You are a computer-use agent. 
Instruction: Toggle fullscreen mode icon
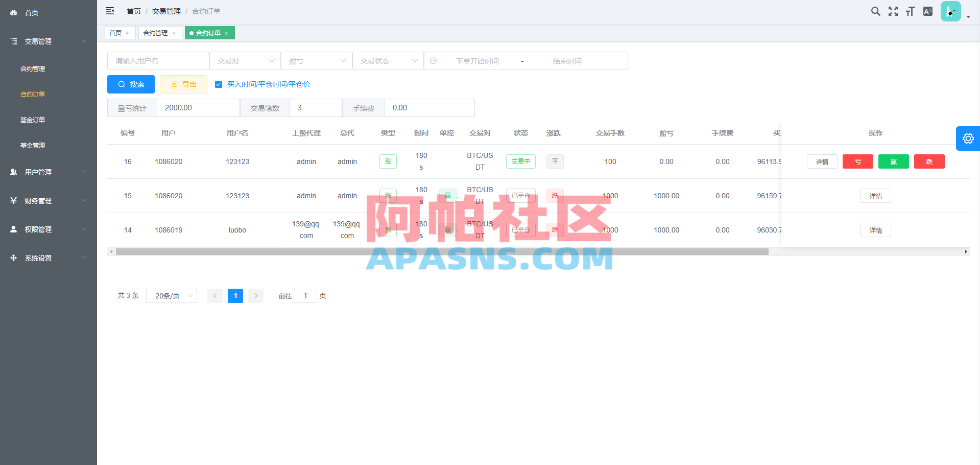pos(893,11)
